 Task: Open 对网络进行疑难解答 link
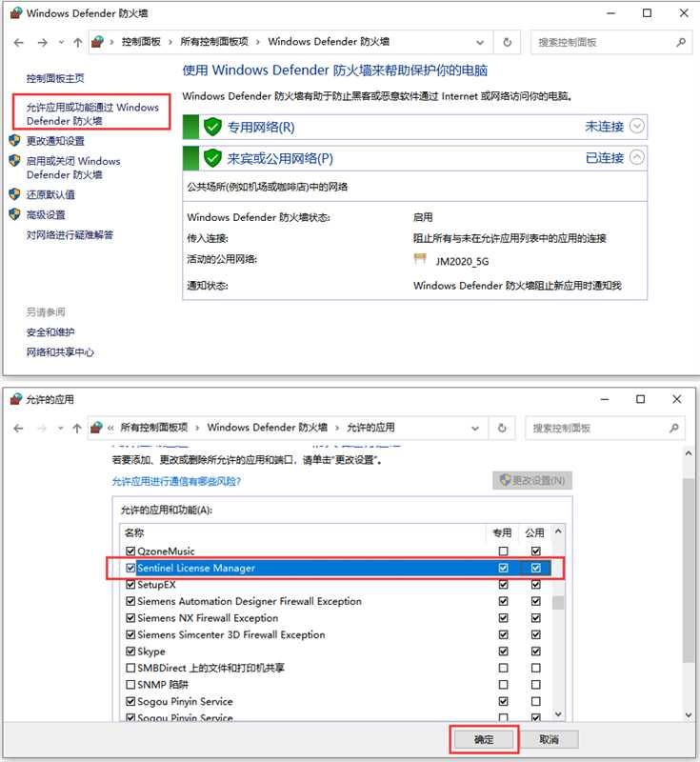[x=70, y=235]
